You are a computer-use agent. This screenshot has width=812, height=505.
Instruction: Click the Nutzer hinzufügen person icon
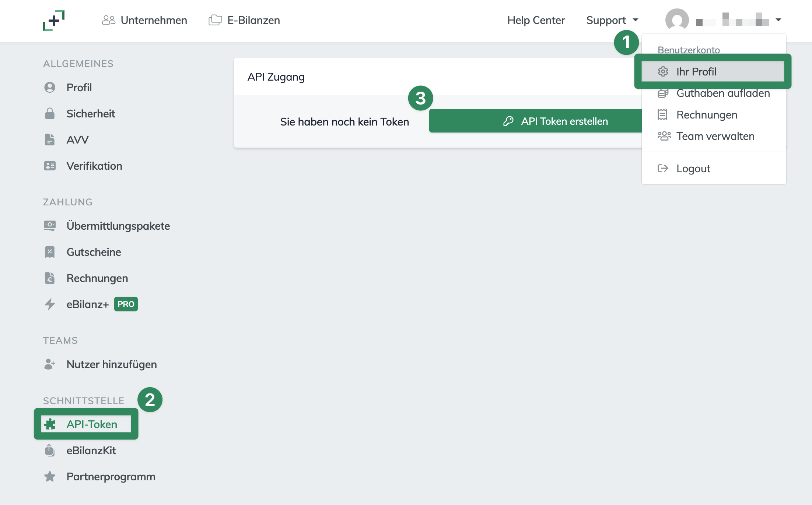[50, 364]
